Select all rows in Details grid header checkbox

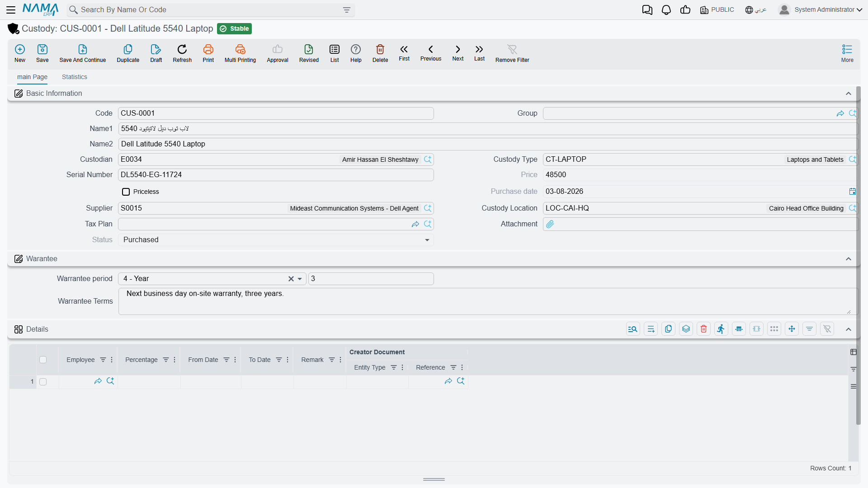[x=43, y=360]
